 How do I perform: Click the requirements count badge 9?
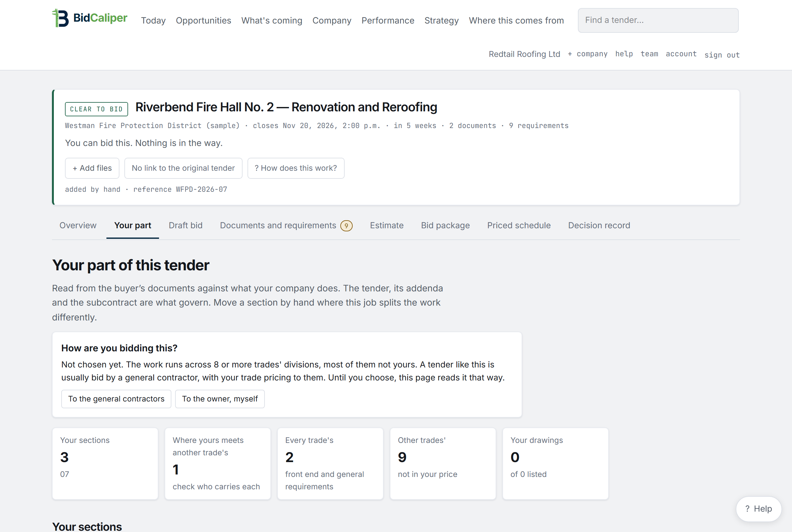pyautogui.click(x=346, y=225)
